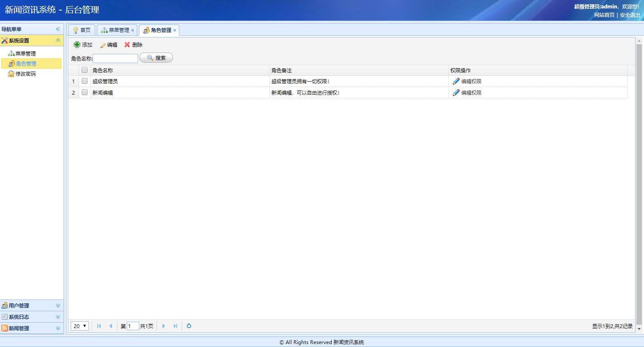This screenshot has width=644, height=347.
Task: Click the green plus 添加 icon
Action: click(77, 45)
